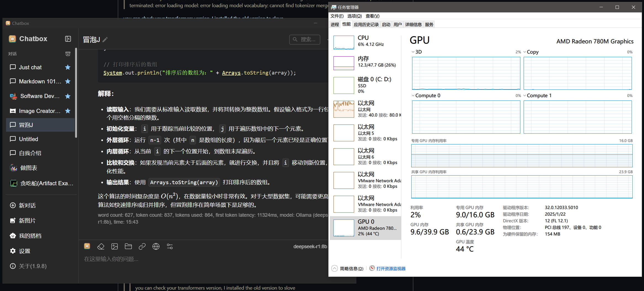Collapse Compute 0 graph section

[412, 95]
